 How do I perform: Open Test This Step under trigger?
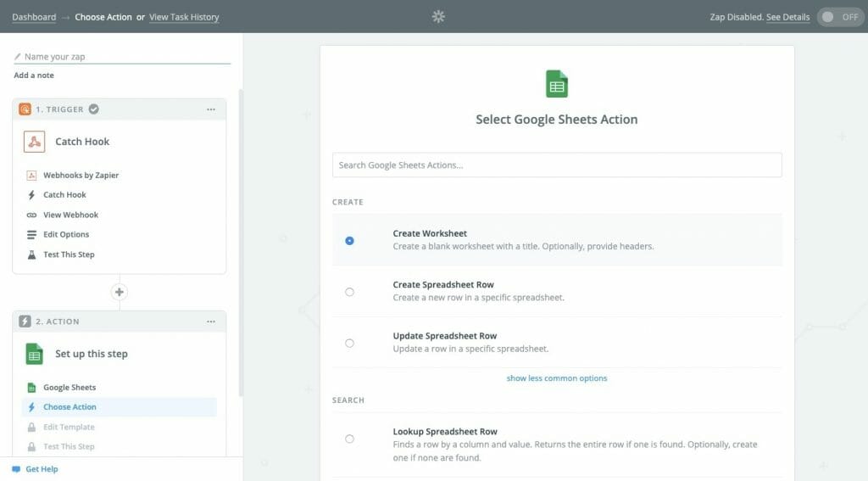70,254
